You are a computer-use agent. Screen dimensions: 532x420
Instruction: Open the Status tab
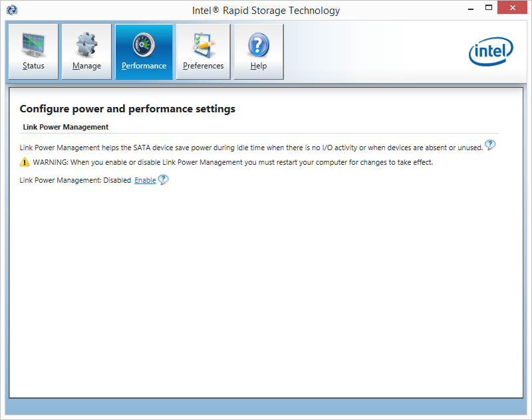coord(33,52)
